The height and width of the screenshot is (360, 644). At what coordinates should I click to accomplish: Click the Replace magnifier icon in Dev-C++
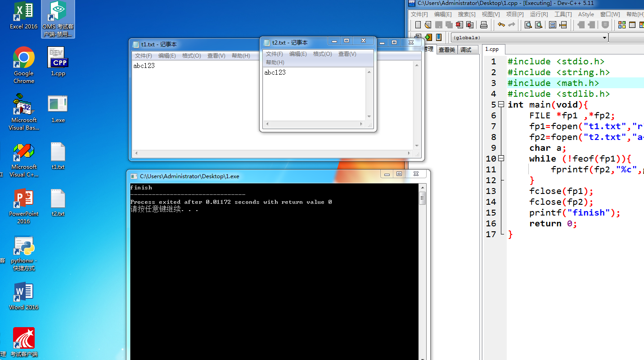click(538, 25)
